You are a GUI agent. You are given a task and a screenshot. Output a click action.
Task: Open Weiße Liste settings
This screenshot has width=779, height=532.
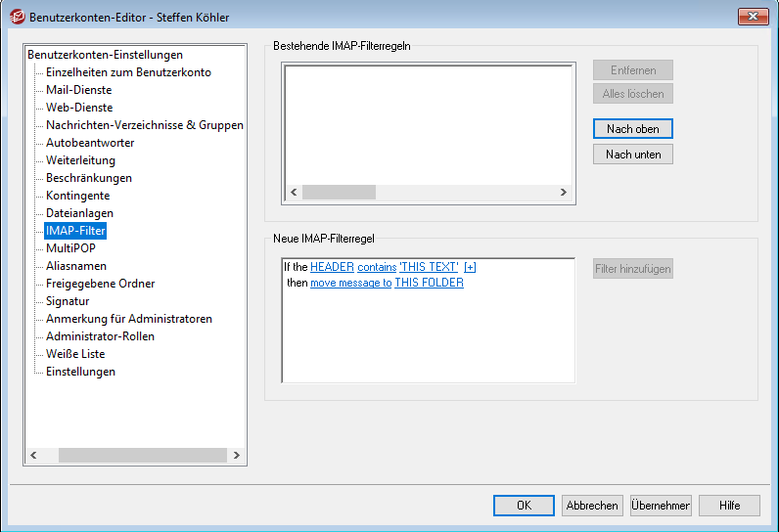point(75,354)
